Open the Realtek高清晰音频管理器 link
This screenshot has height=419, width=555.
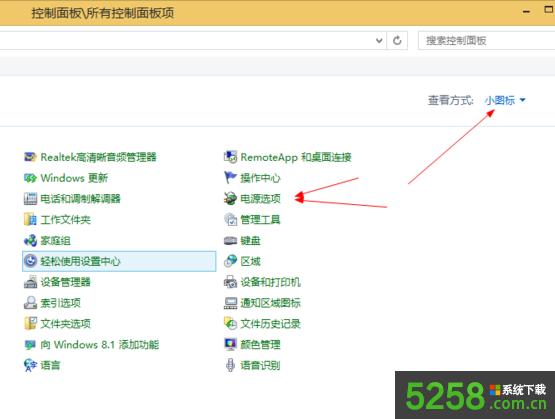[x=98, y=157]
